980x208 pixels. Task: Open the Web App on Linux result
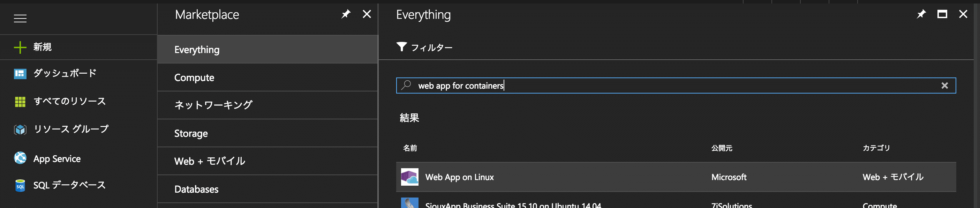pyautogui.click(x=676, y=177)
